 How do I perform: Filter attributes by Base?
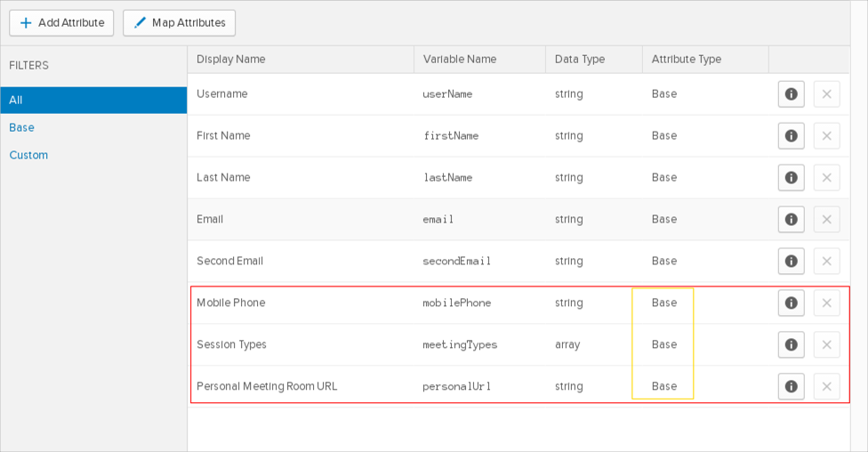click(22, 128)
